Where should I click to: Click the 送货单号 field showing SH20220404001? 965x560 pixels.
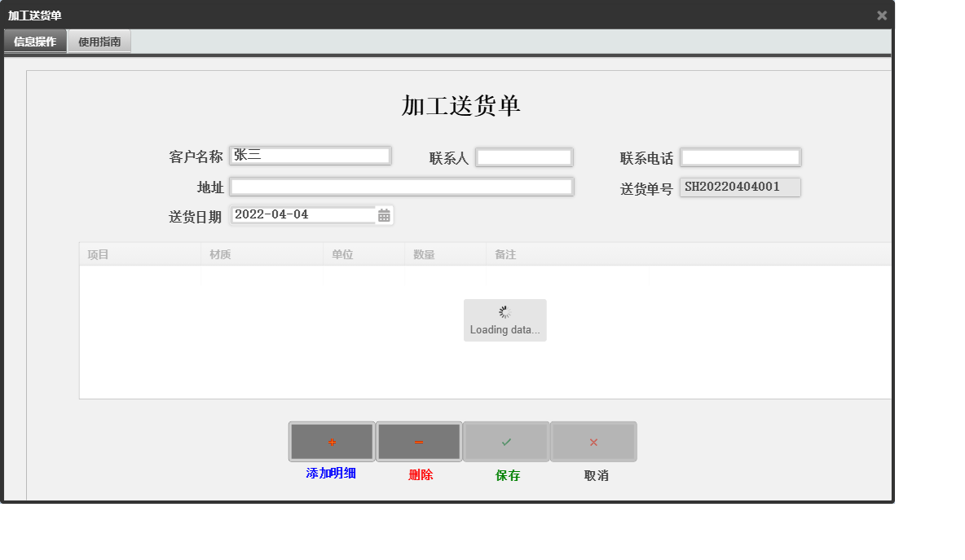point(740,187)
